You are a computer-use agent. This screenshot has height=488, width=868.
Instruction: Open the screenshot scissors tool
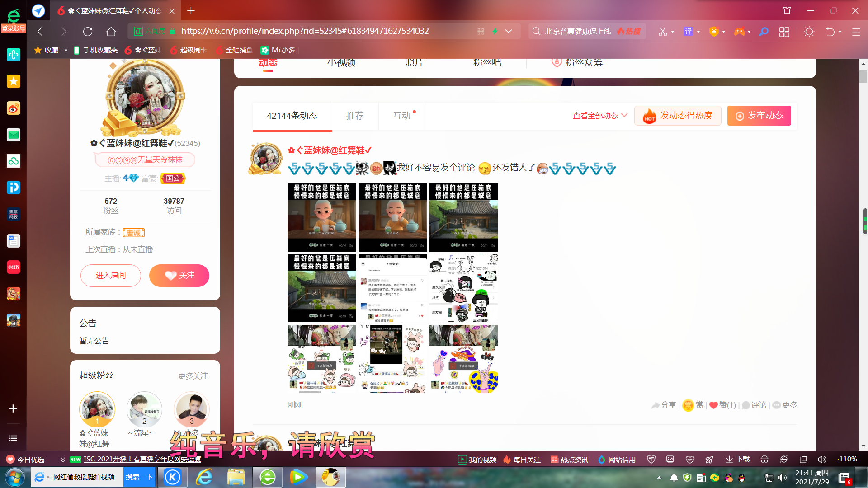[x=662, y=32]
